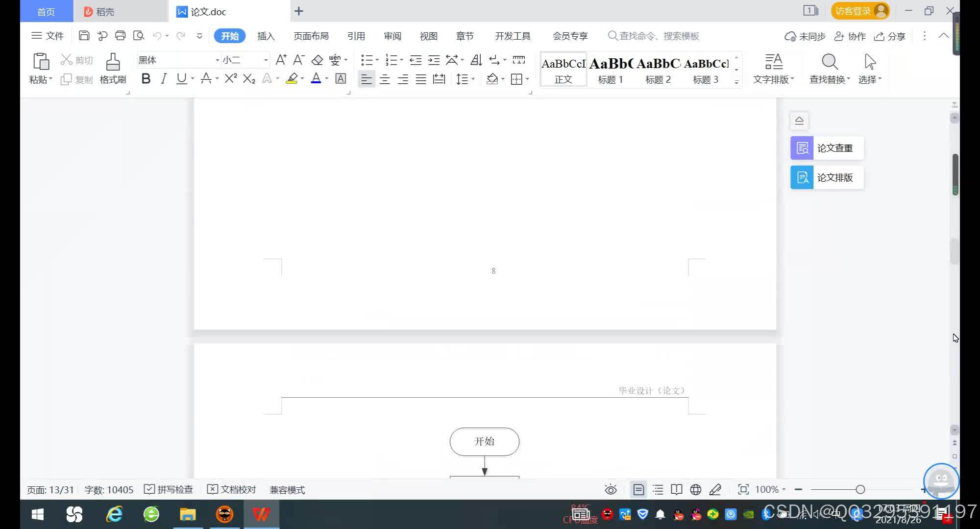Screen dimensions: 980x529
Task: Increase font size with A+ icon
Action: tap(281, 60)
